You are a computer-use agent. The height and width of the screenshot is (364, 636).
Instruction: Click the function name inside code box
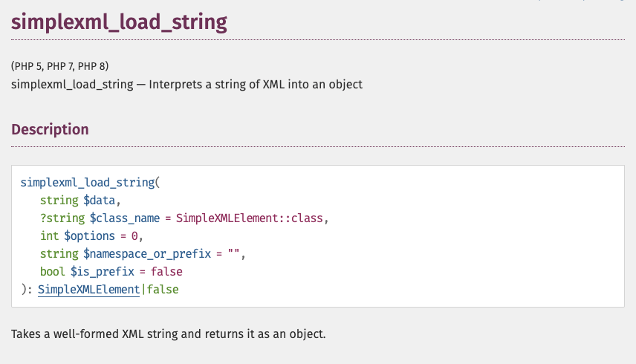click(87, 183)
